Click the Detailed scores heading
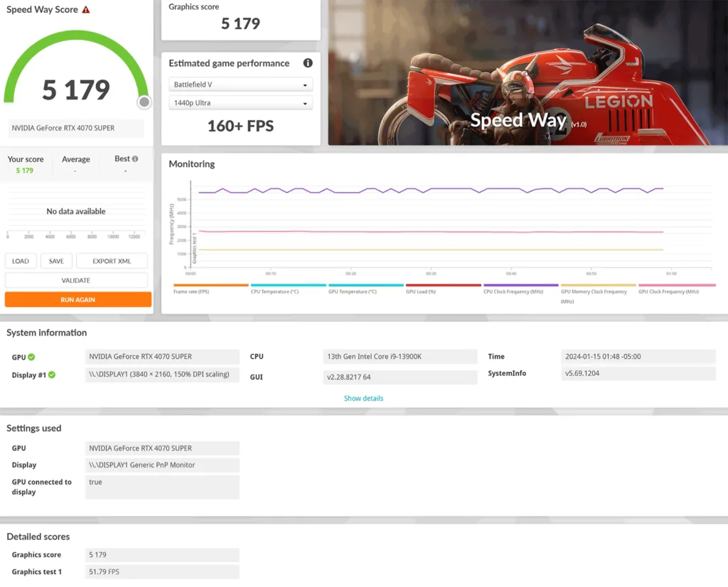Screen dimensions: 728x587 coord(38,537)
